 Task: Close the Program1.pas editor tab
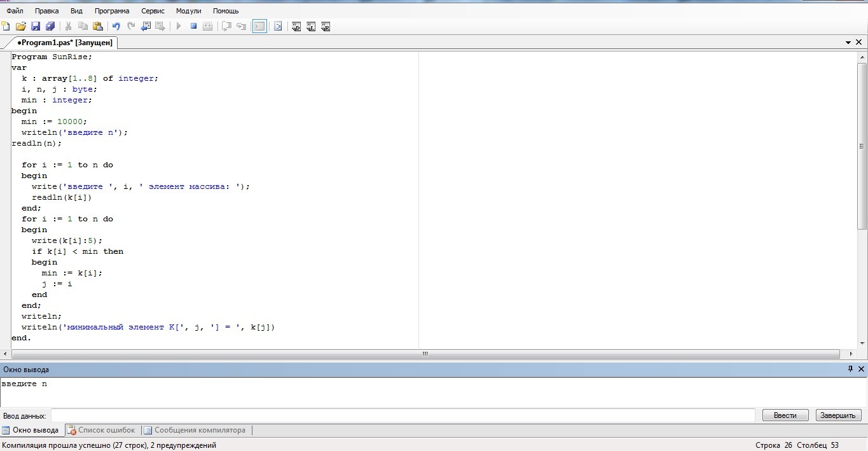[859, 43]
